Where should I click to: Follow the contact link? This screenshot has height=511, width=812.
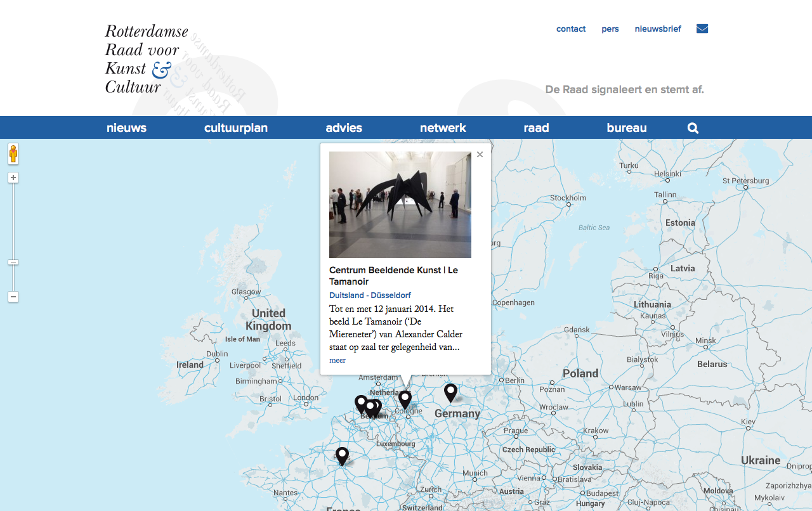(x=571, y=29)
